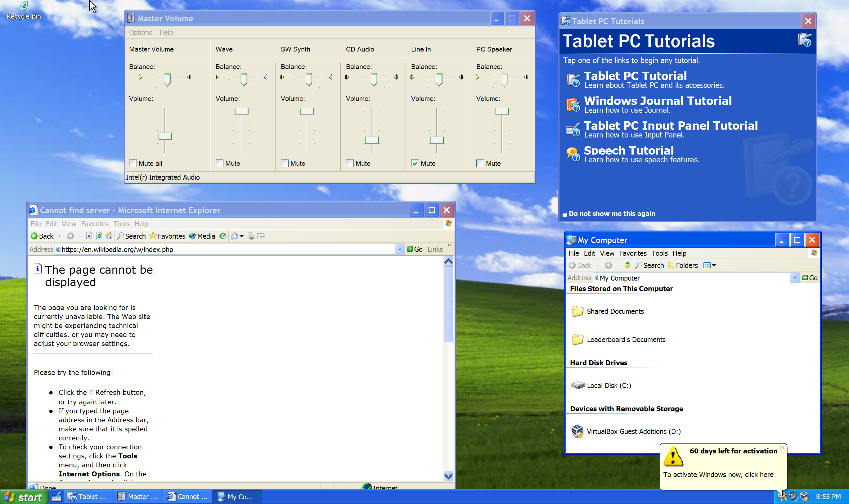Click the Go button in IE
This screenshot has height=504, width=849.
(x=415, y=249)
